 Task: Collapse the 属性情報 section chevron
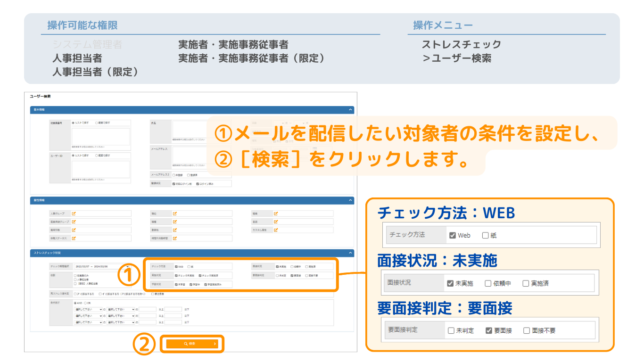350,200
